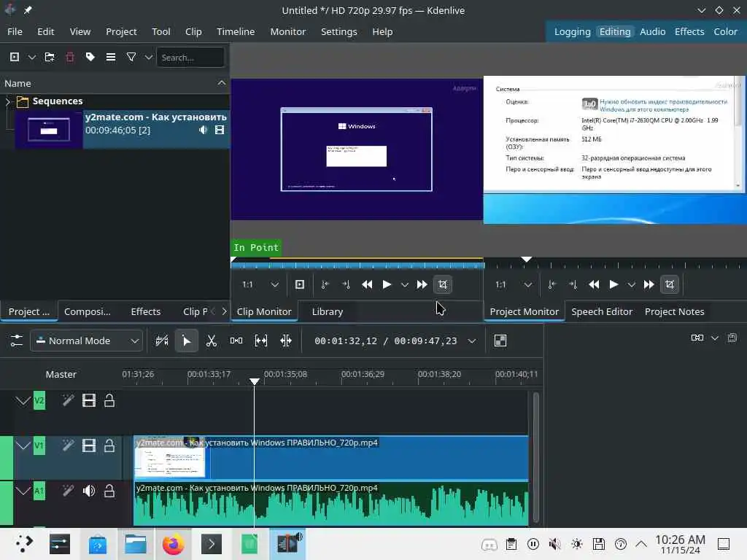Toggle crop zone icon in Clip Monitor
This screenshot has width=747, height=560.
click(x=443, y=285)
